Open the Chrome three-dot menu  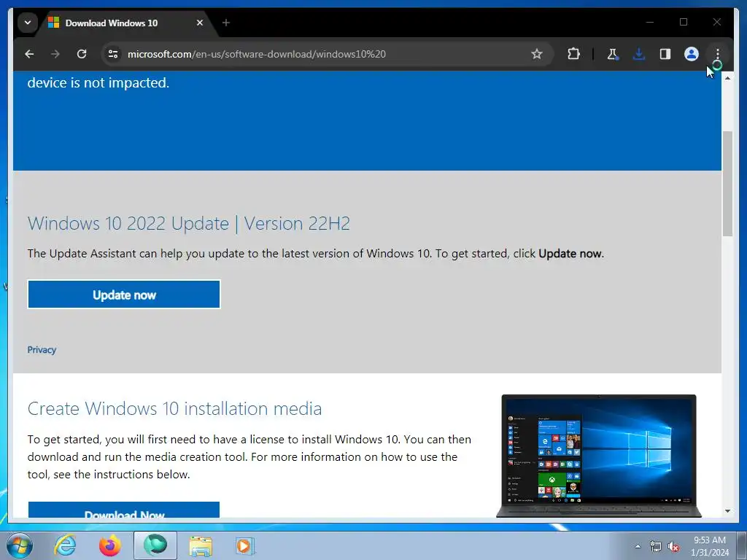[718, 54]
